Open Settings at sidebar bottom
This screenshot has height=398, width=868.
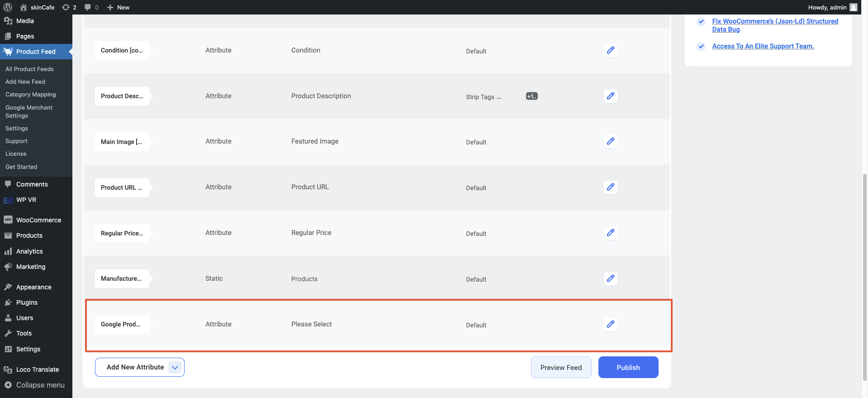coord(36,349)
